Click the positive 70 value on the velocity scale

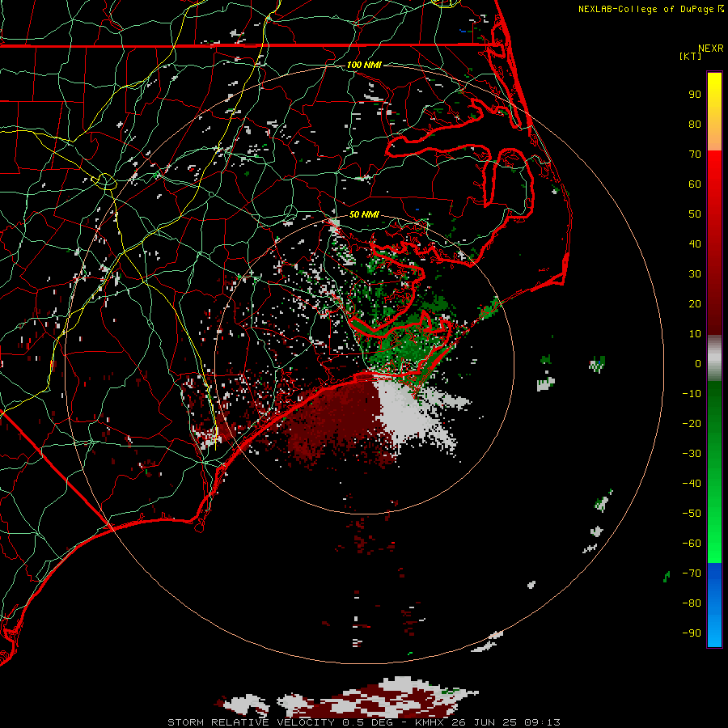point(695,154)
